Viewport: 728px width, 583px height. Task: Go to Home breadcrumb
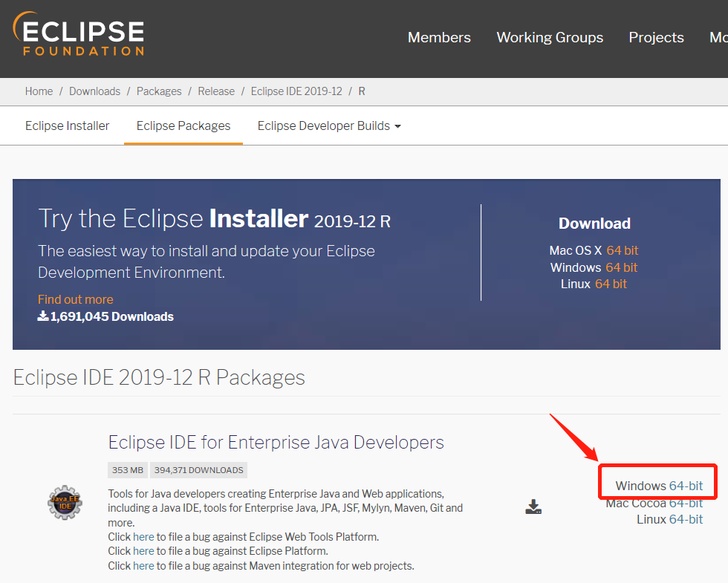coord(39,91)
